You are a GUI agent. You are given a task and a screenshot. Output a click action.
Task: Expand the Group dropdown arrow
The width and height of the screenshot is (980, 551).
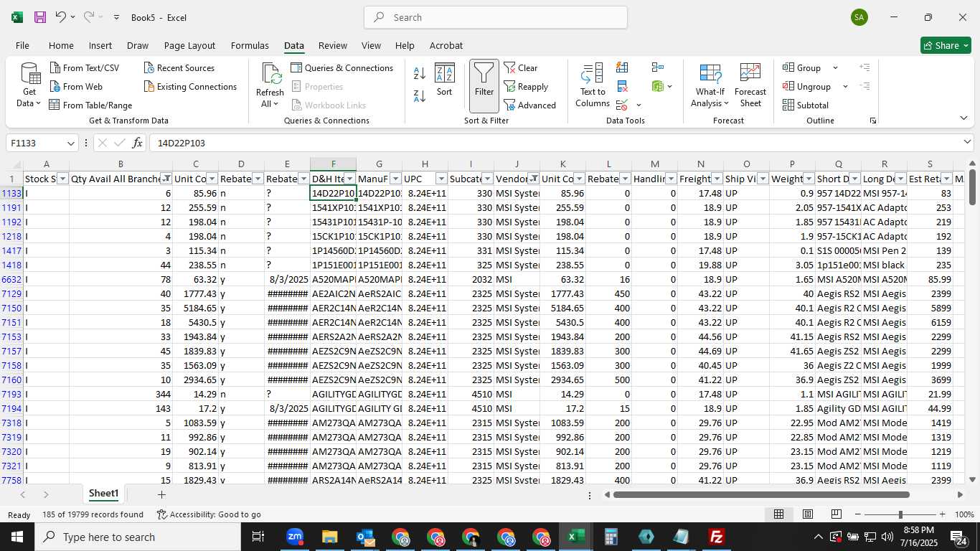[x=835, y=68]
